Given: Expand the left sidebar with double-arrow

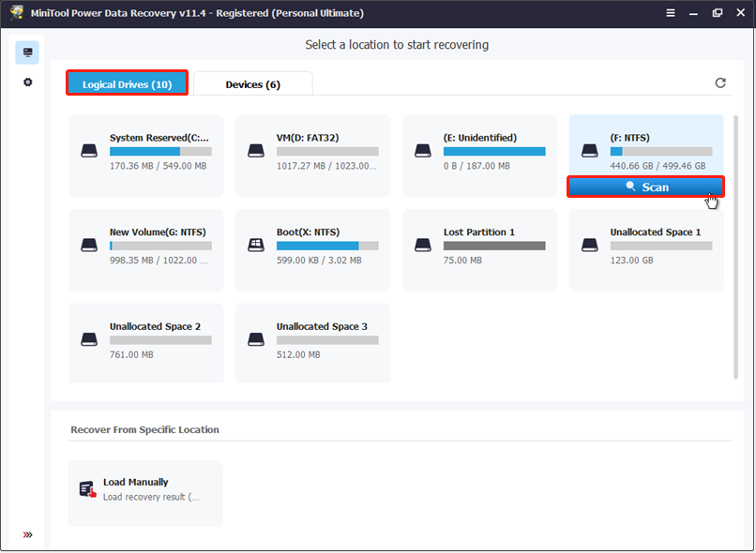Looking at the screenshot, I should coord(27,535).
